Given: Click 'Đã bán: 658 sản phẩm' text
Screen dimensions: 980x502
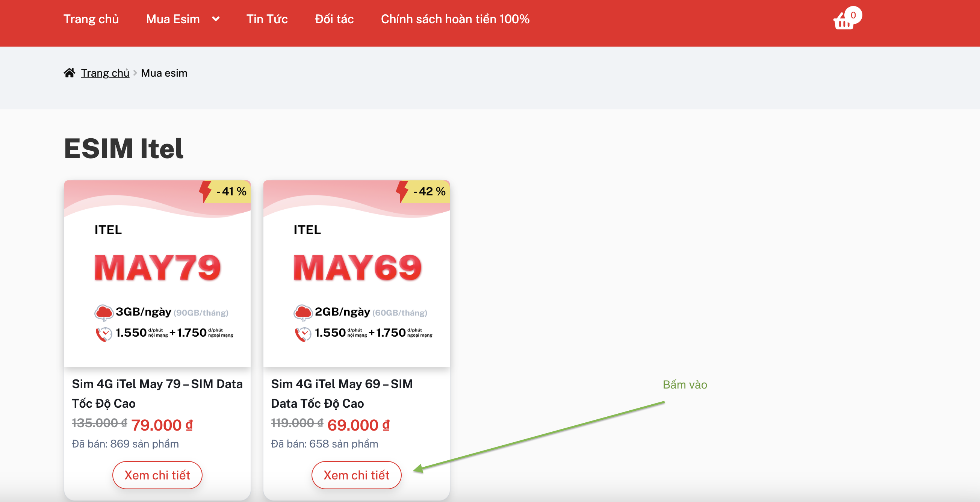Looking at the screenshot, I should pyautogui.click(x=325, y=444).
